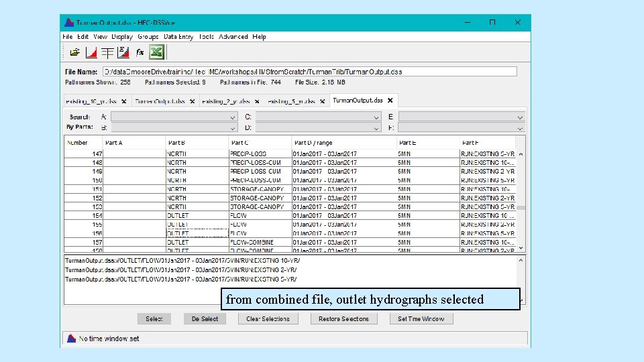Click the status bar HEC icon
The image size is (644, 362).
click(72, 338)
